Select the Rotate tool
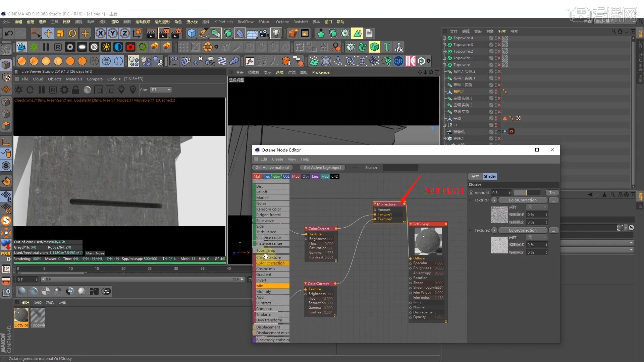644x362 pixels. click(72, 33)
